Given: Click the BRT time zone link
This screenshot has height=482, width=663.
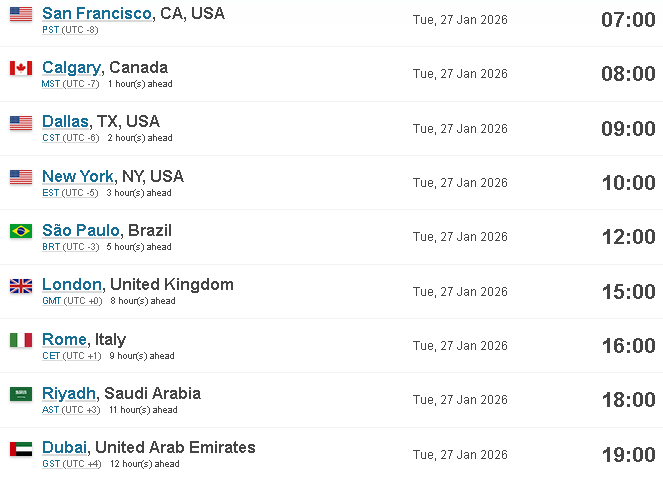Looking at the screenshot, I should tap(51, 247).
